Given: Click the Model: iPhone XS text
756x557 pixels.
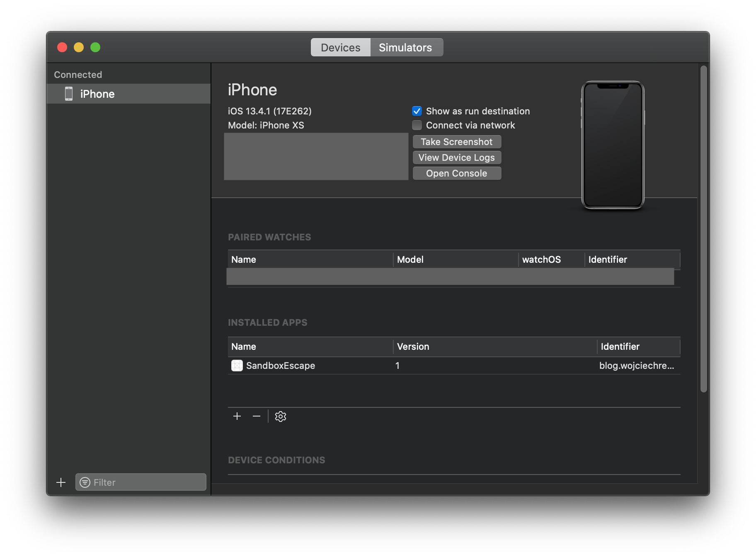Looking at the screenshot, I should click(266, 125).
